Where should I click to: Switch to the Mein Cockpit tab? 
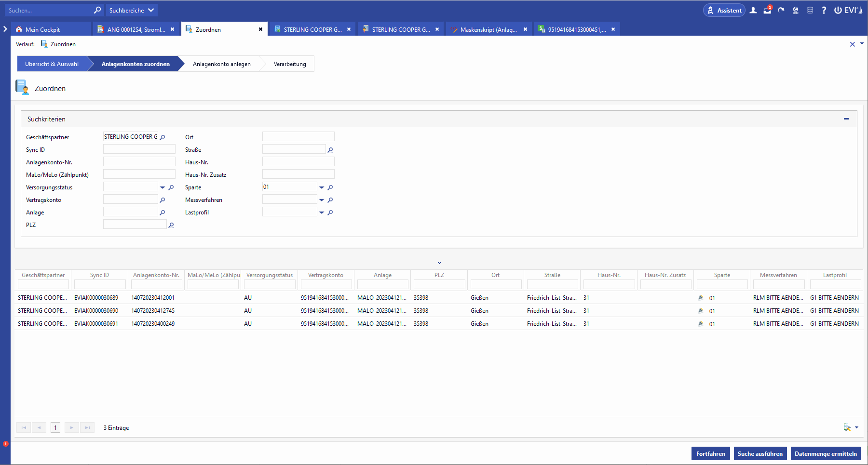pyautogui.click(x=42, y=29)
